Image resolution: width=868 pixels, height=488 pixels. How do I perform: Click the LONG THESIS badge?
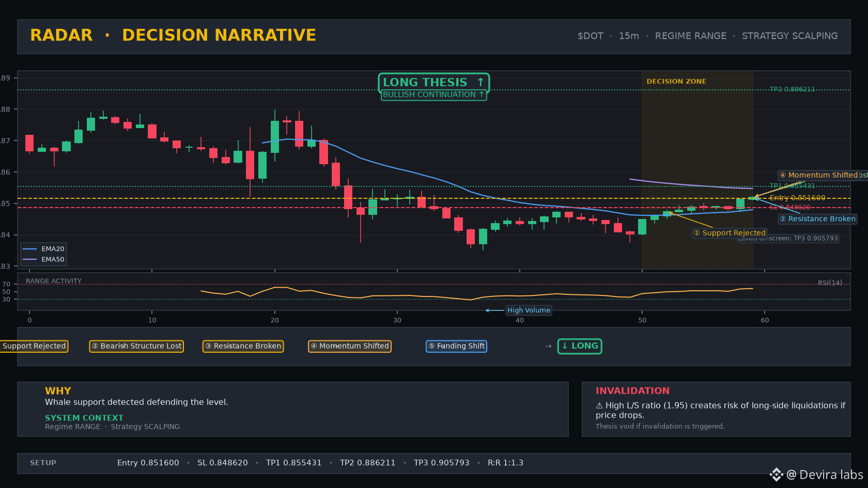[433, 83]
